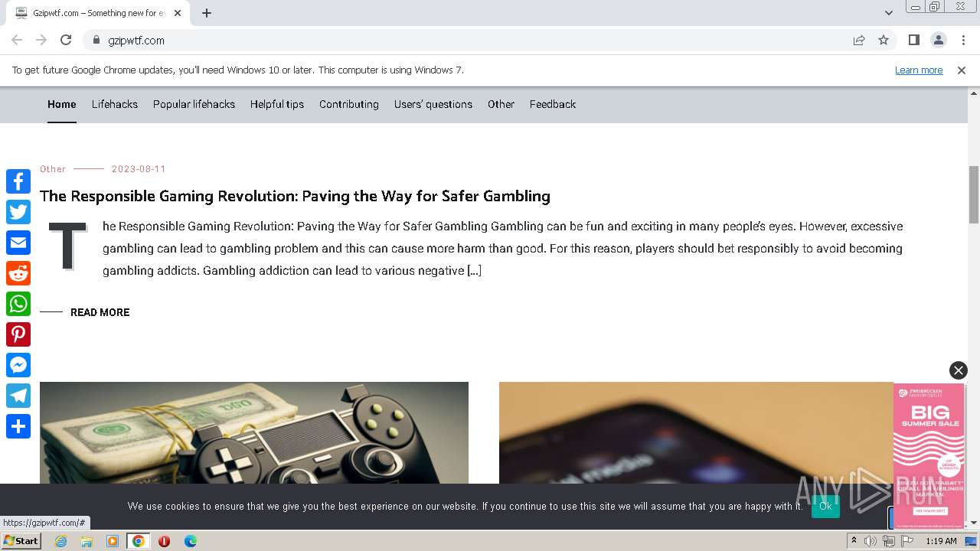This screenshot has height=551, width=980.
Task: Open Big Summer Sale ad banner
Action: tap(929, 455)
